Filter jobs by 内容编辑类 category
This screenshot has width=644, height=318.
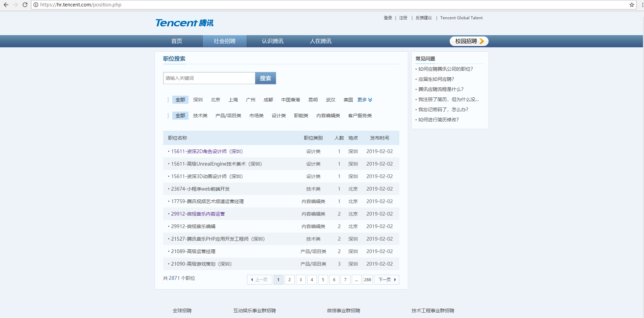(328, 116)
